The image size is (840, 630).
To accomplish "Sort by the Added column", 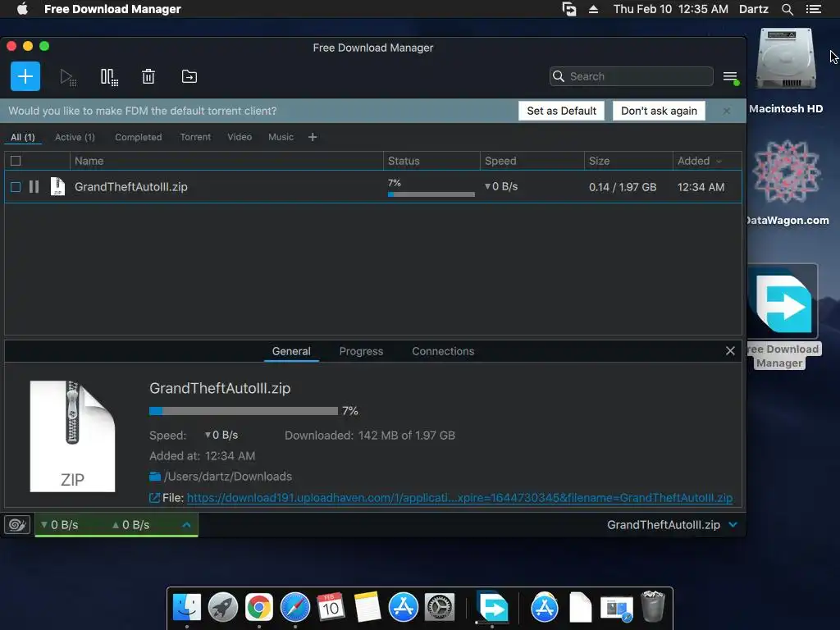I will pyautogui.click(x=706, y=161).
